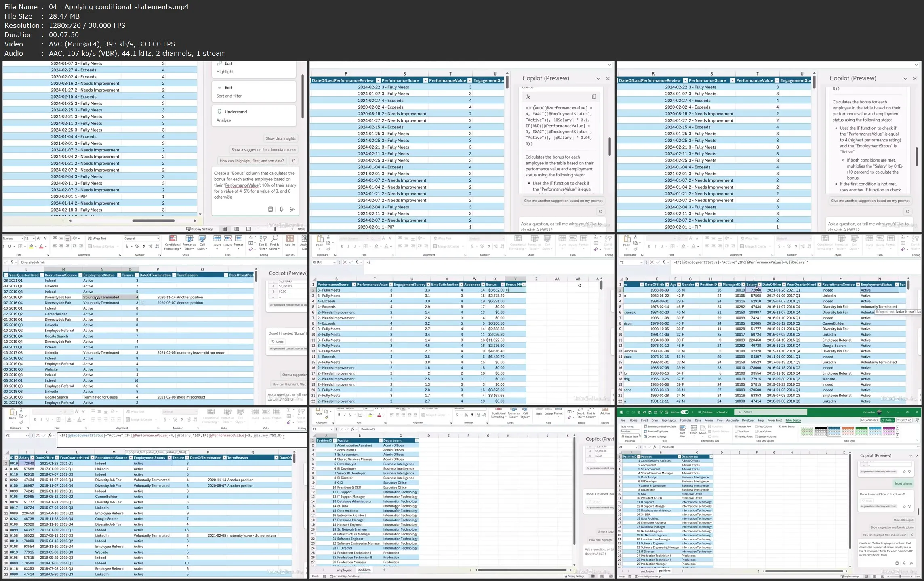Screen dimensions: 924x581
Task: Open the Formulas ribbon tab
Action: click(686, 420)
